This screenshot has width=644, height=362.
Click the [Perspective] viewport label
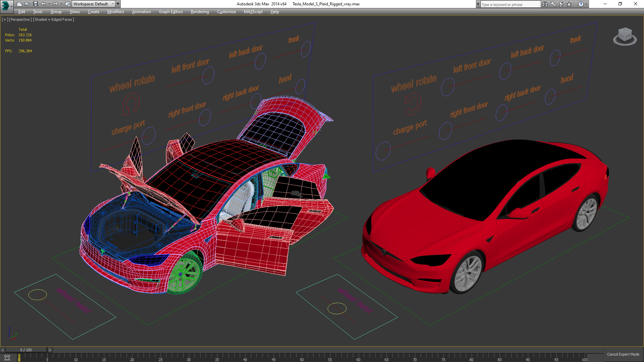pyautogui.click(x=20, y=19)
